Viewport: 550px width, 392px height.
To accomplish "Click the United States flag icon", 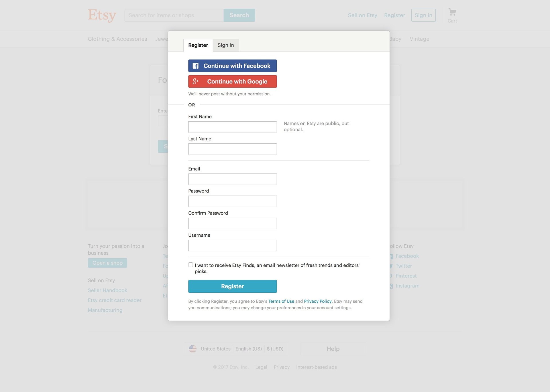I will [x=193, y=349].
